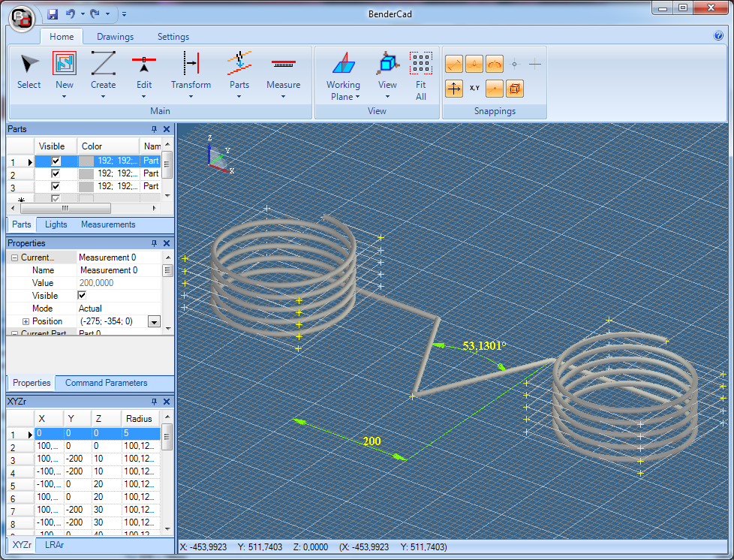
Task: Click the BenderCad application logo button
Action: pyautogui.click(x=22, y=20)
